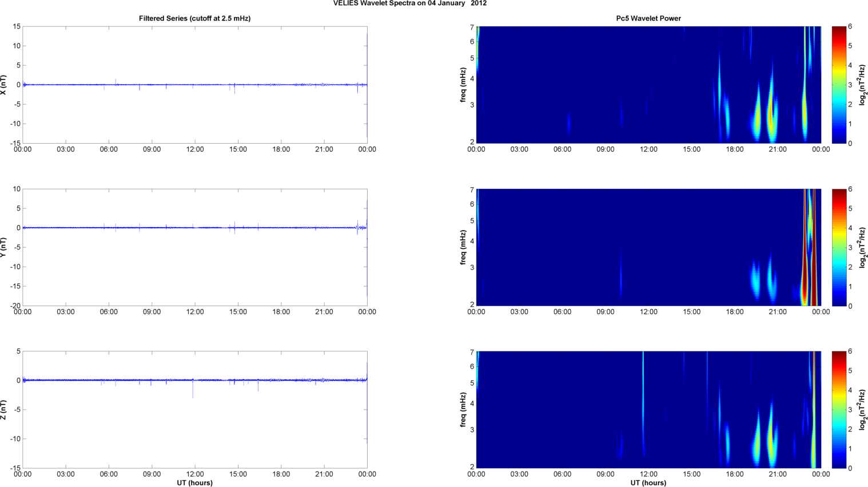868x487 pixels.
Task: Click the color bar beside the Y wavelet plot
Action: pos(839,247)
